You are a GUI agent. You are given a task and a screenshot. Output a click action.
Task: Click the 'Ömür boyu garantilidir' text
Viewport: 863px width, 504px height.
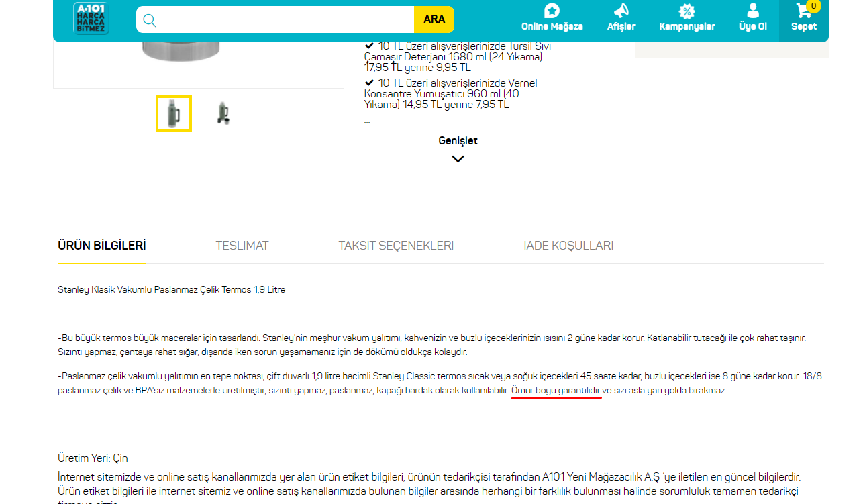(x=556, y=391)
